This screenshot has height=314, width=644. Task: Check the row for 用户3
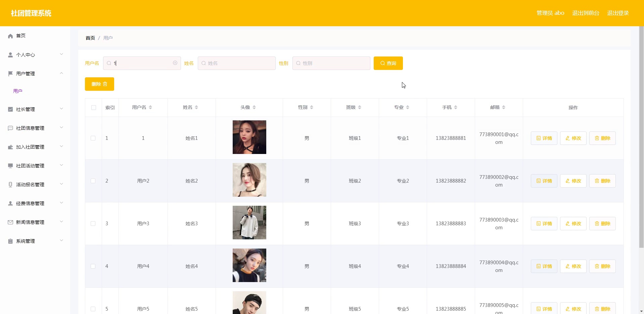point(93,224)
